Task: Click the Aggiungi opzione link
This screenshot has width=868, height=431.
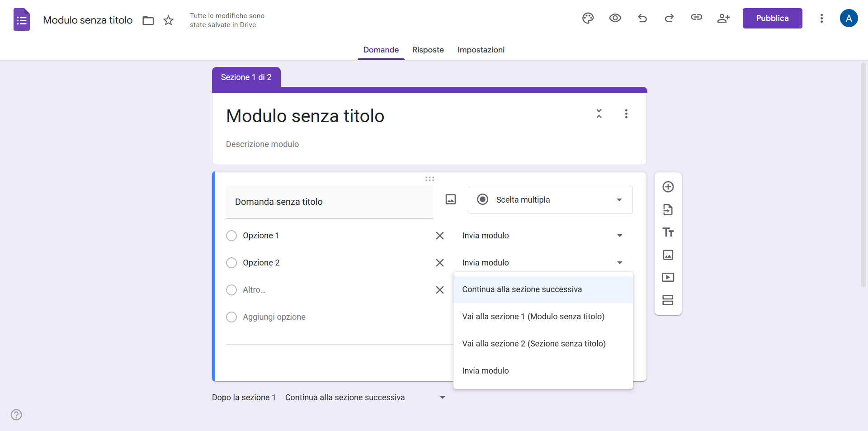Action: (x=274, y=317)
